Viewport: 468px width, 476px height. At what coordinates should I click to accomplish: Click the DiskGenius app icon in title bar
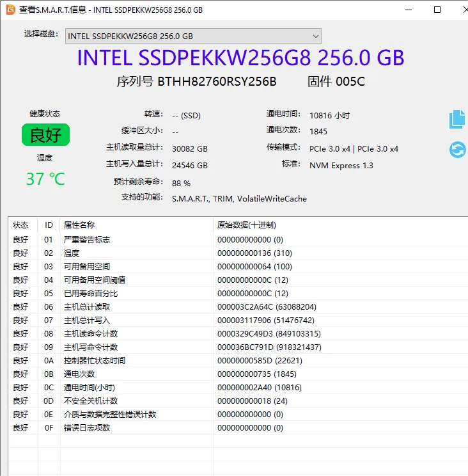11,10
